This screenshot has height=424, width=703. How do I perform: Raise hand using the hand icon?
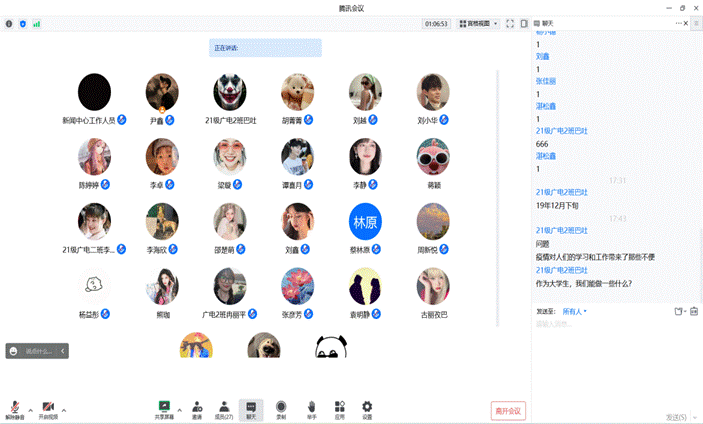pyautogui.click(x=312, y=410)
